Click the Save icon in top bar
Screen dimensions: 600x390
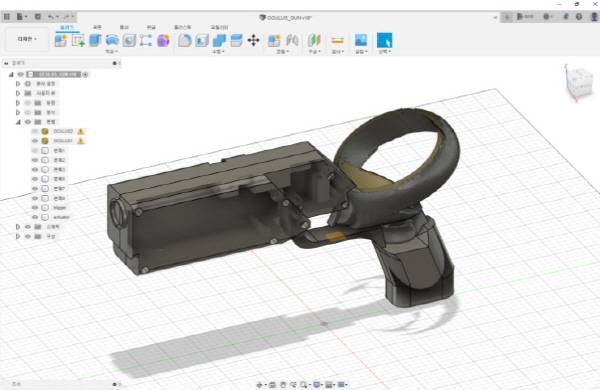click(x=38, y=17)
